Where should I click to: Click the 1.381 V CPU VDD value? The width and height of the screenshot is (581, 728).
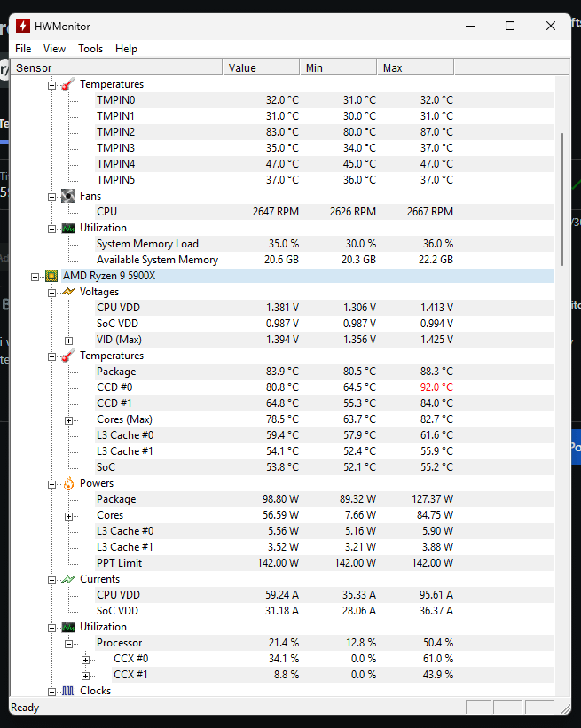click(x=282, y=308)
